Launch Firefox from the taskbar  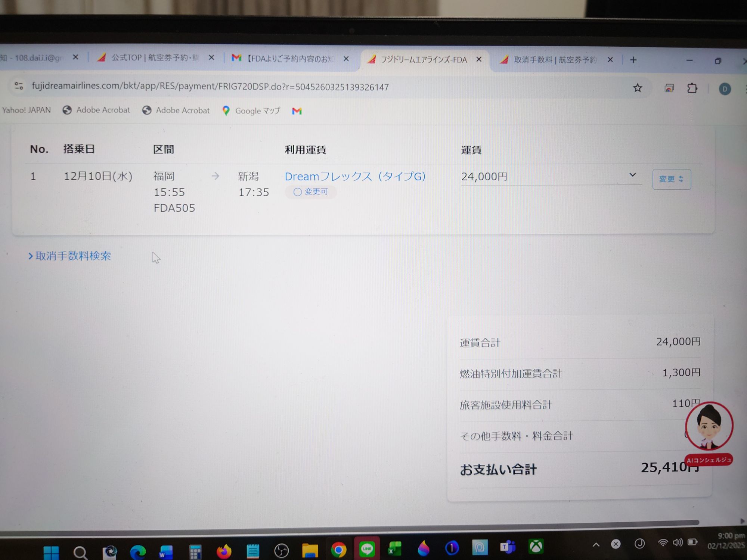224,550
